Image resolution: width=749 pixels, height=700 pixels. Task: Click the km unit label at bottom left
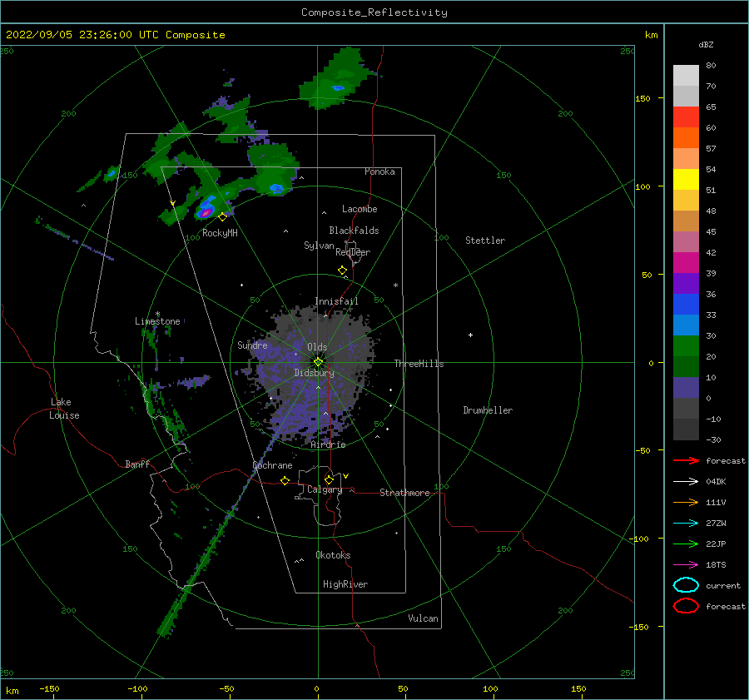12,691
